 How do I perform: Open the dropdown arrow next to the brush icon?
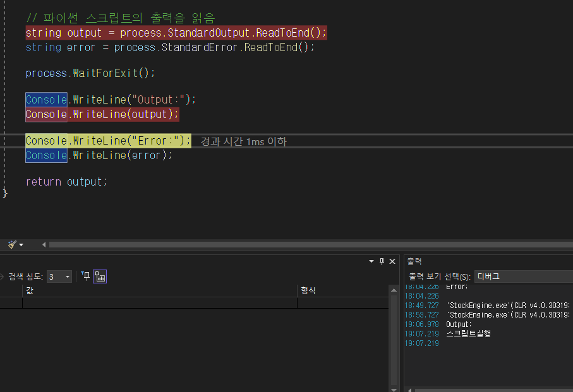21,245
